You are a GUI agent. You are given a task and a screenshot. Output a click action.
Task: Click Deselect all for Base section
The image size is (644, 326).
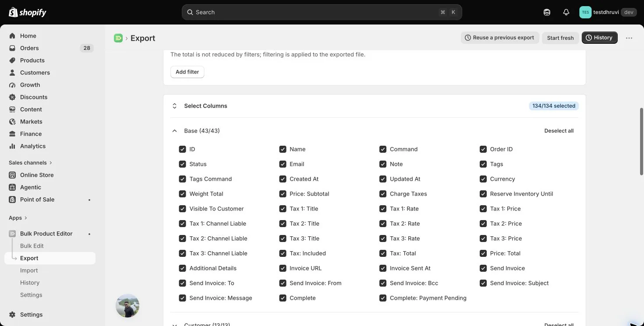tap(559, 131)
